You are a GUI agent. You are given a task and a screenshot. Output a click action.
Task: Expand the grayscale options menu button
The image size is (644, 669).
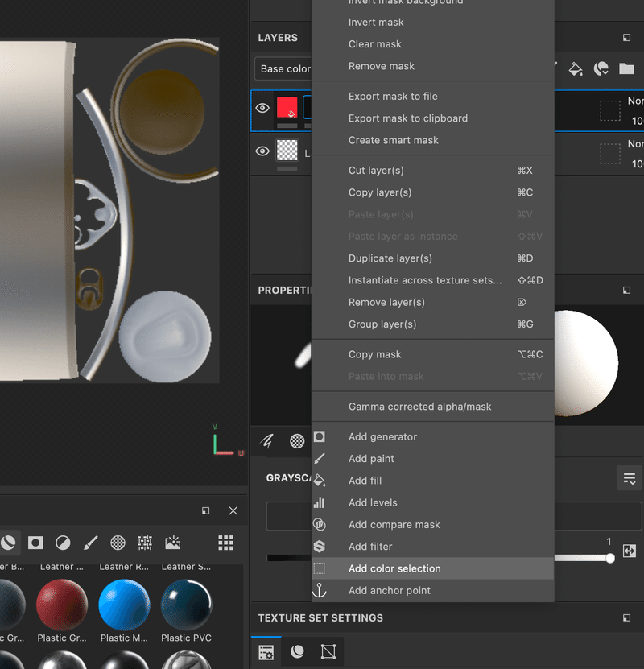pos(630,478)
